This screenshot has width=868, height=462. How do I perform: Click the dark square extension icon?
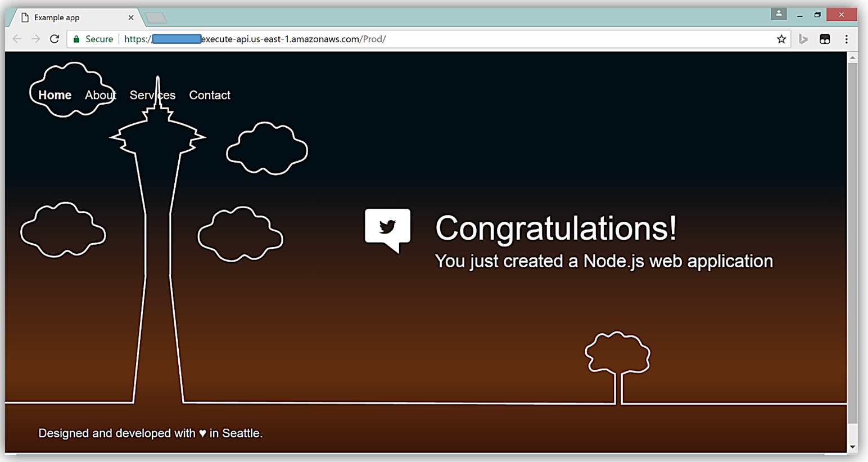coord(825,39)
